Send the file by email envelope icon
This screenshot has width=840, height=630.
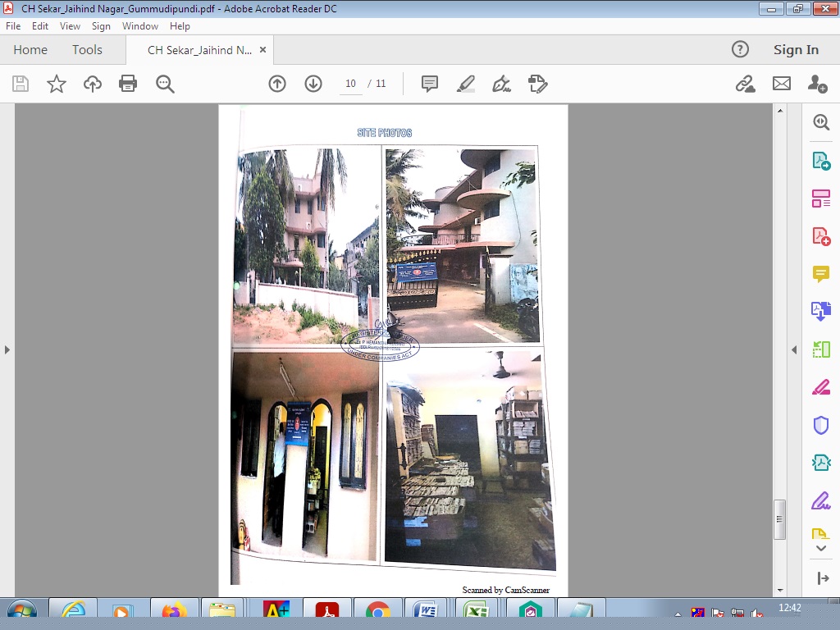[782, 84]
